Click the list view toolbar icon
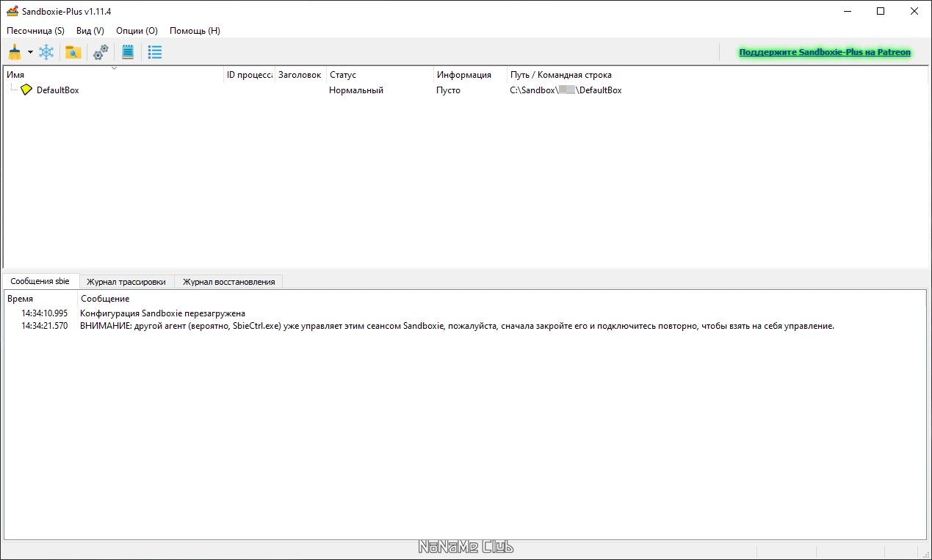 155,52
